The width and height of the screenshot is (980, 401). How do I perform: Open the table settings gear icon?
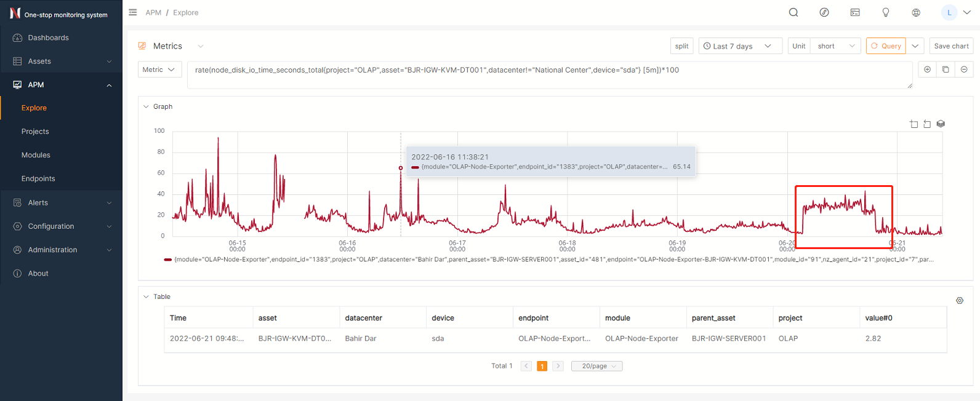[x=960, y=301]
